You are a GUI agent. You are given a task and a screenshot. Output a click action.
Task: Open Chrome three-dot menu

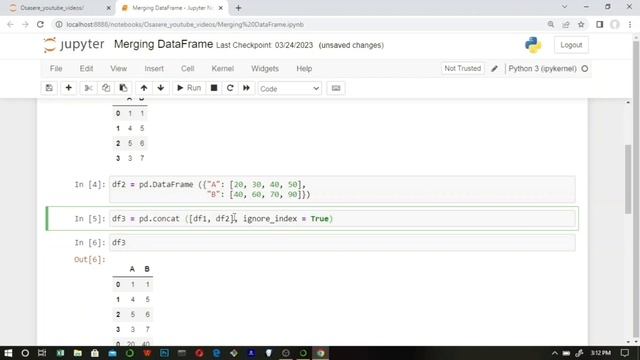click(x=630, y=24)
